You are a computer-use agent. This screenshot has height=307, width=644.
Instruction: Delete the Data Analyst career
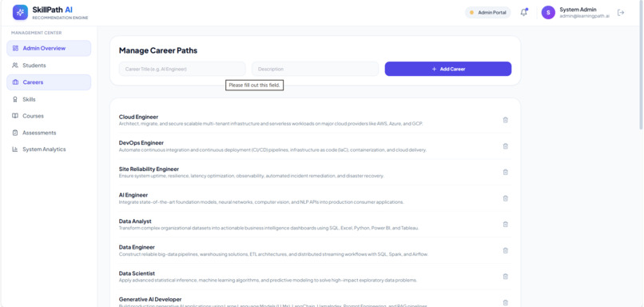click(506, 225)
